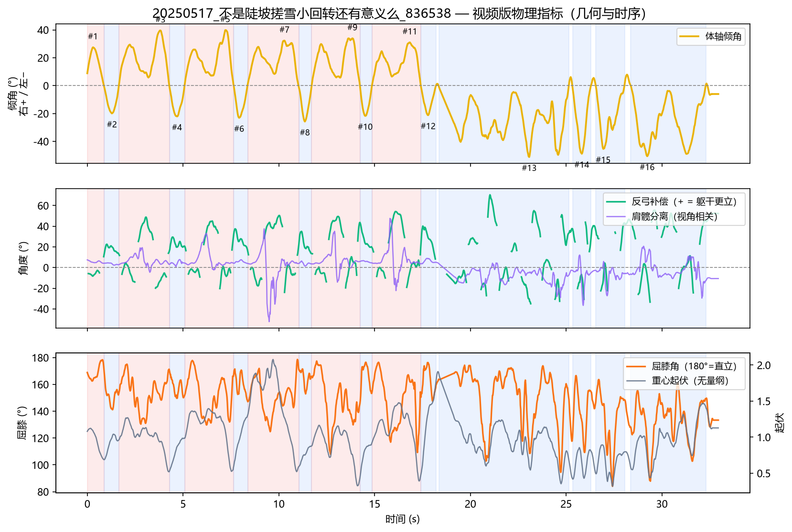Viewport: 792px width, 532px height.
Task: Click the #11 turn annotation
Action: click(409, 32)
